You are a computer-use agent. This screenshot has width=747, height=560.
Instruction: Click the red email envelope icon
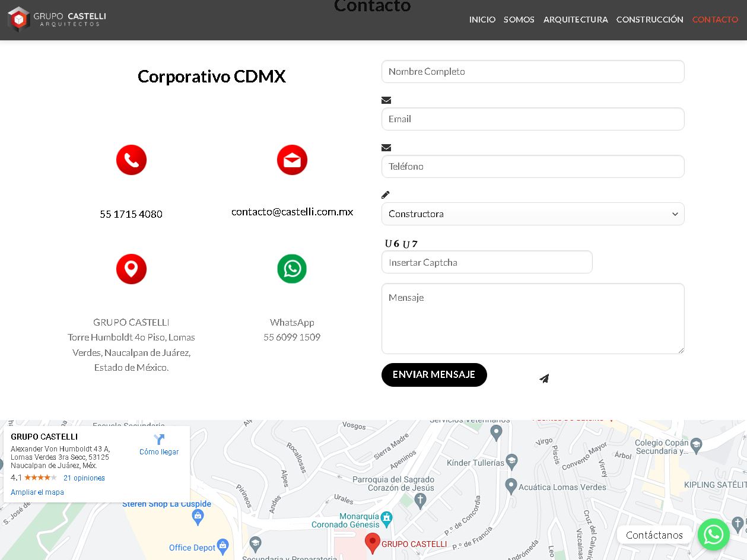point(292,160)
